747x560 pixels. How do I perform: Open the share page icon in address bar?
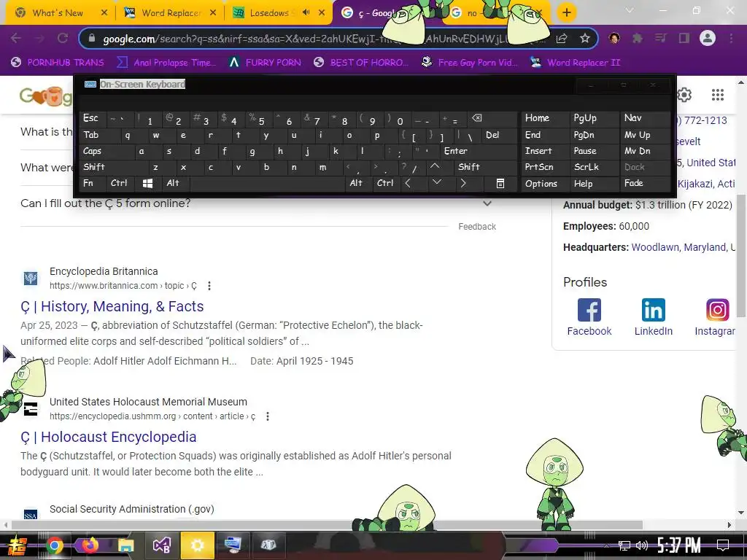562,39
